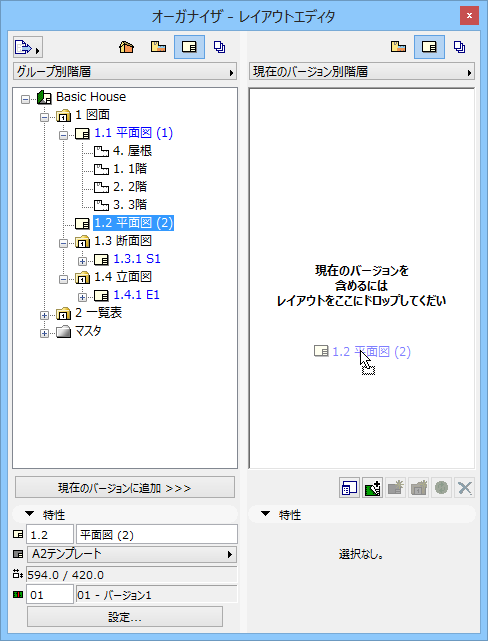This screenshot has width=488, height=641.
Task: Collapse the 1 図面 folder
Action: [x=45, y=117]
